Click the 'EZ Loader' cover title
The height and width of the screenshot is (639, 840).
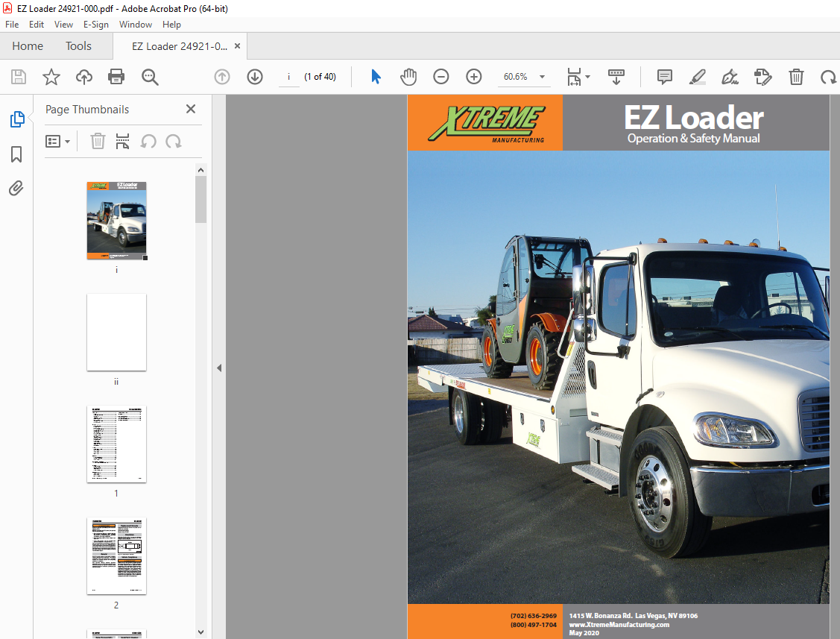click(x=694, y=117)
